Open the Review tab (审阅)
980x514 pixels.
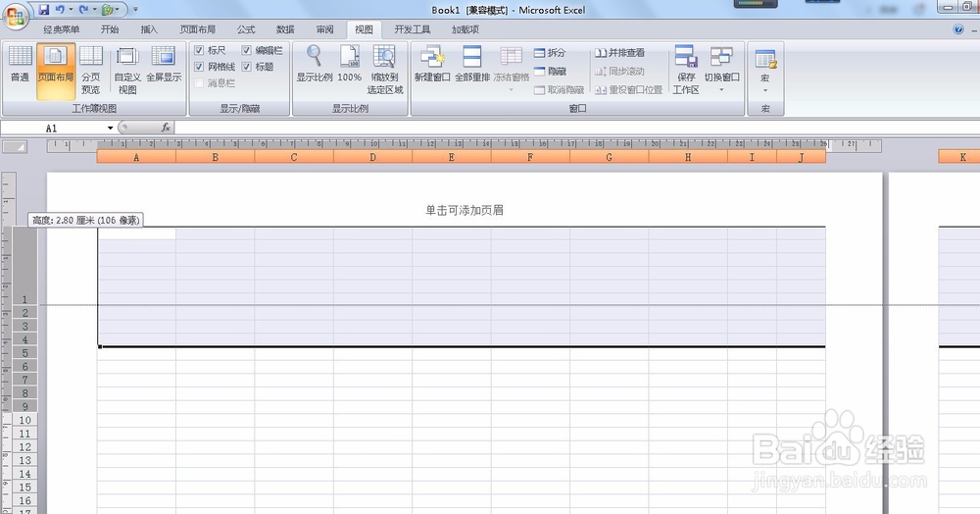(324, 29)
